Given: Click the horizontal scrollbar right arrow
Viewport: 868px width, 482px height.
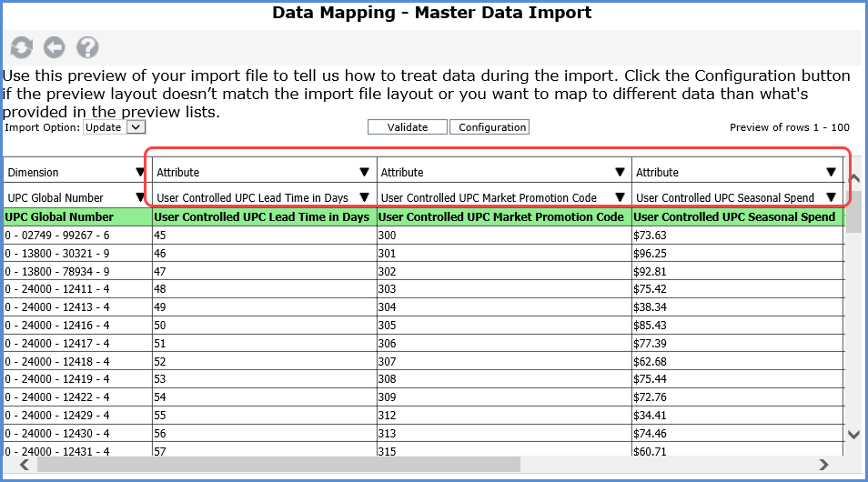Looking at the screenshot, I should [823, 464].
